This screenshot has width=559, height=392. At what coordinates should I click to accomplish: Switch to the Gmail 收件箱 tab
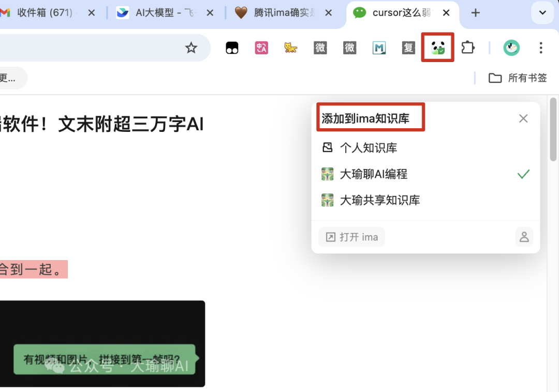coord(45,13)
